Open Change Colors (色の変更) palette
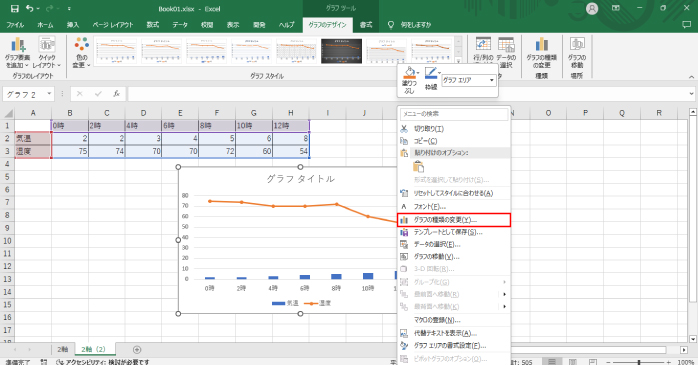 coord(81,53)
